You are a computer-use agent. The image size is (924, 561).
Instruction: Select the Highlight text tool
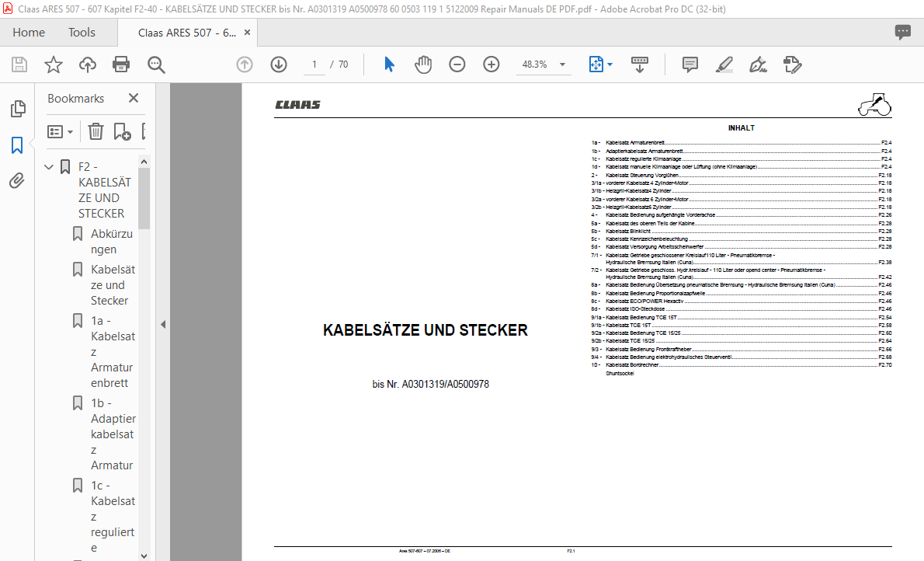(724, 64)
